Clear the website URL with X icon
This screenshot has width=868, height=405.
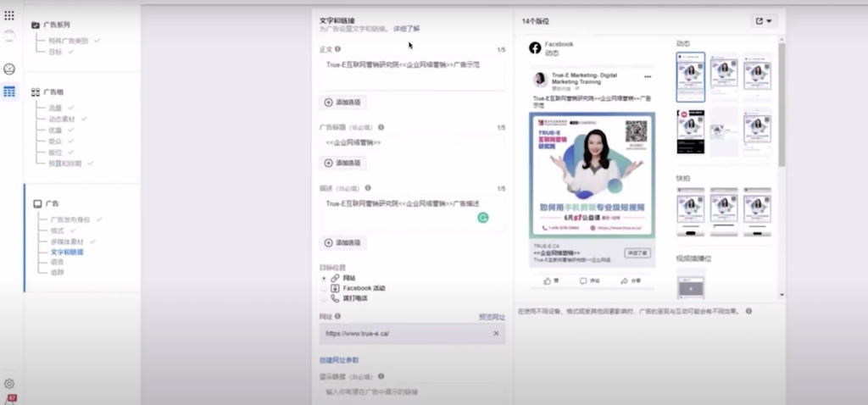tap(496, 333)
